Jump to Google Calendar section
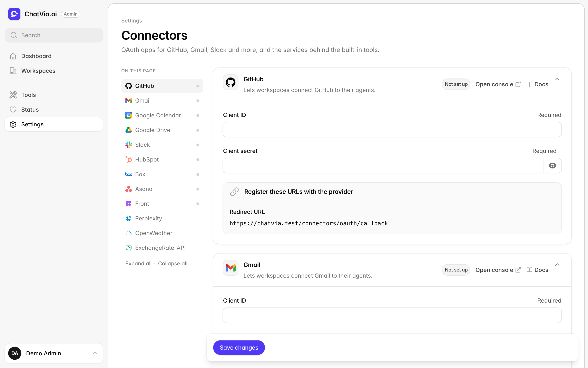 click(x=162, y=115)
